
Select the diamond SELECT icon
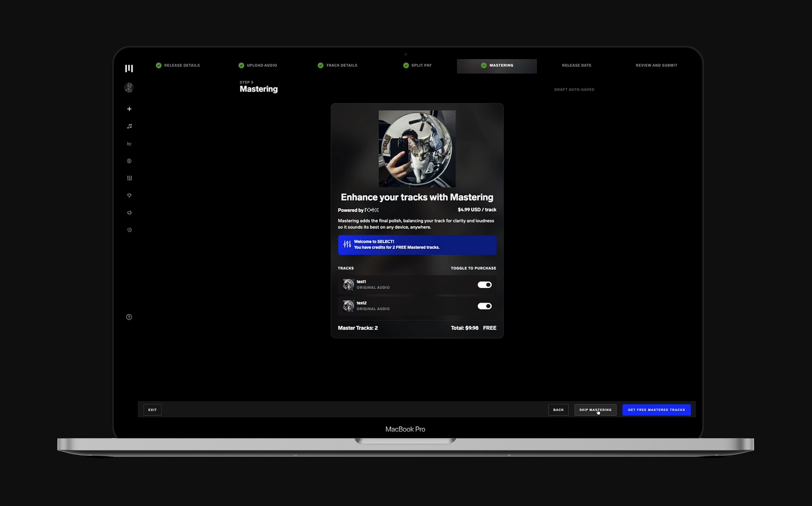pos(129,195)
